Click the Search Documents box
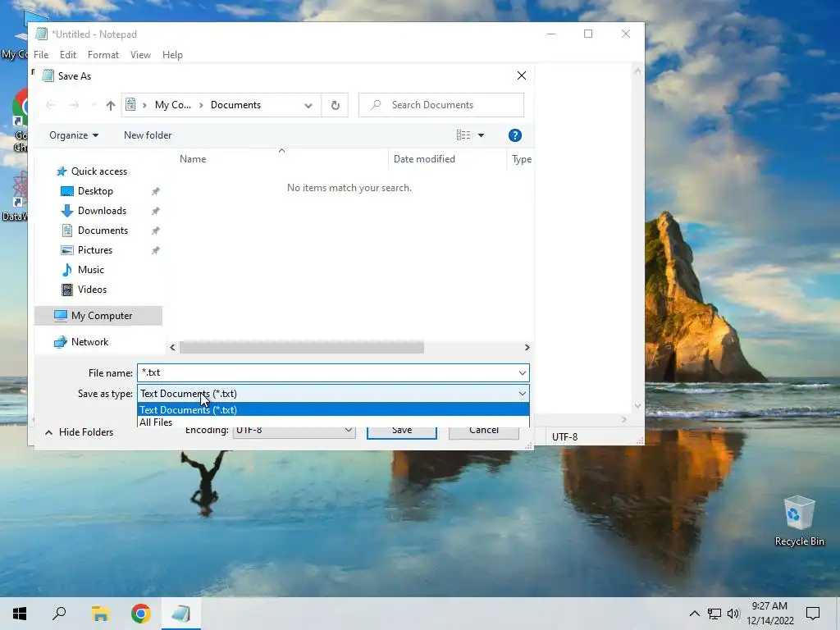 [x=441, y=105]
